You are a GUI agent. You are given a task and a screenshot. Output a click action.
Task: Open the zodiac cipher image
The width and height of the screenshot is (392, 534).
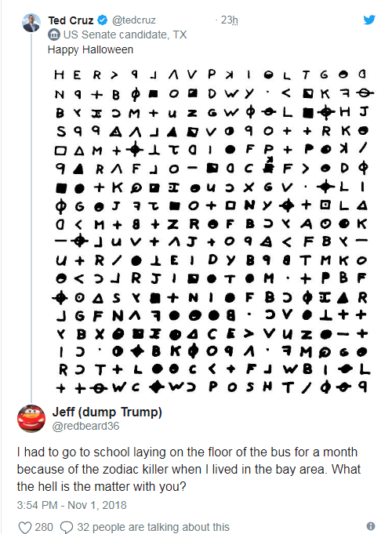(213, 231)
